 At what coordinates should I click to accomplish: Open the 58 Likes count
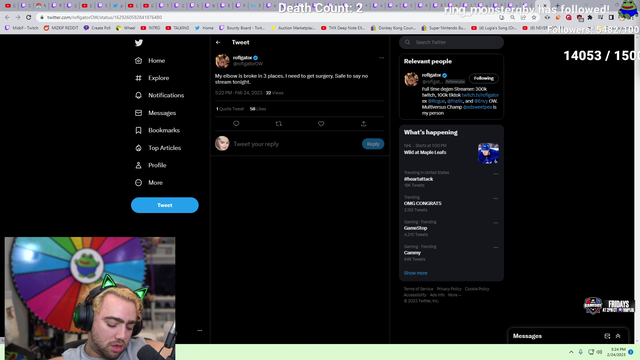[x=258, y=109]
